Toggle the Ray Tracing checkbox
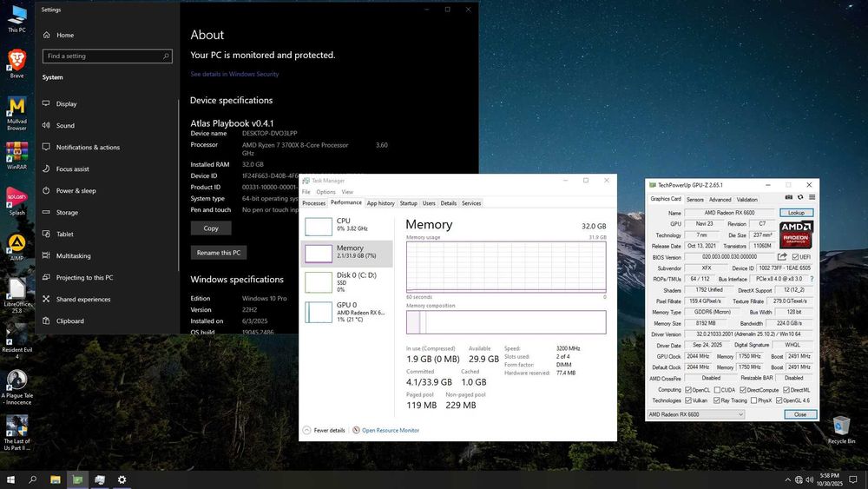868x489 pixels. point(717,400)
